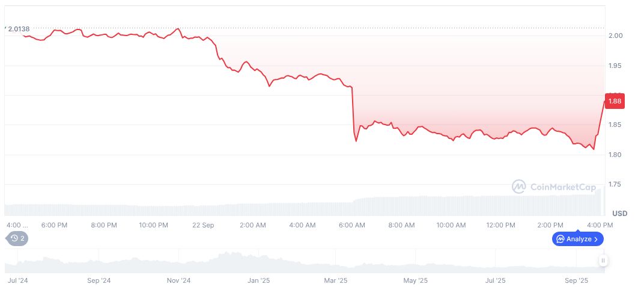This screenshot has height=287, width=644.
Task: Select the 22 Sep date marker
Action: click(x=203, y=225)
